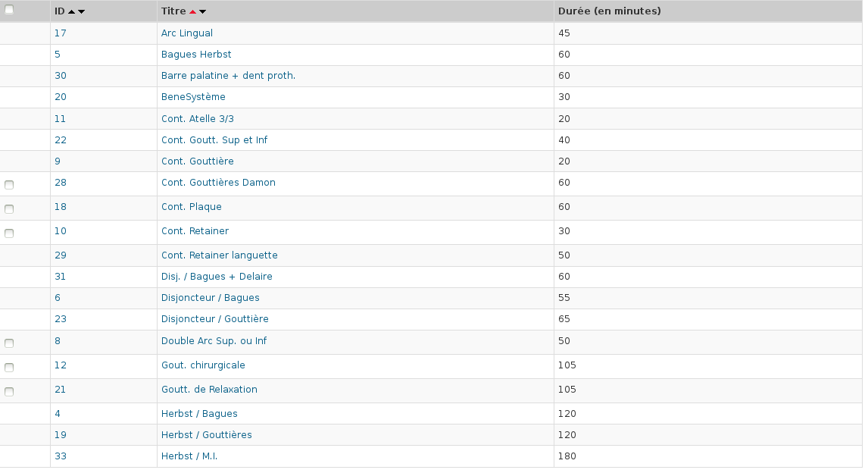Sort Titre column descending with down arrow
868x473 pixels.
click(x=202, y=12)
